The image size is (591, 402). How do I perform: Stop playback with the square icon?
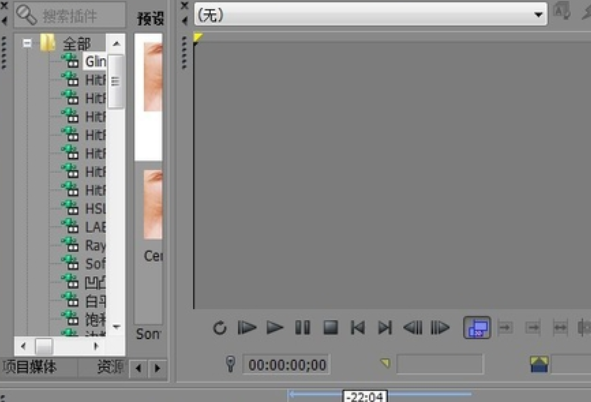tap(331, 327)
